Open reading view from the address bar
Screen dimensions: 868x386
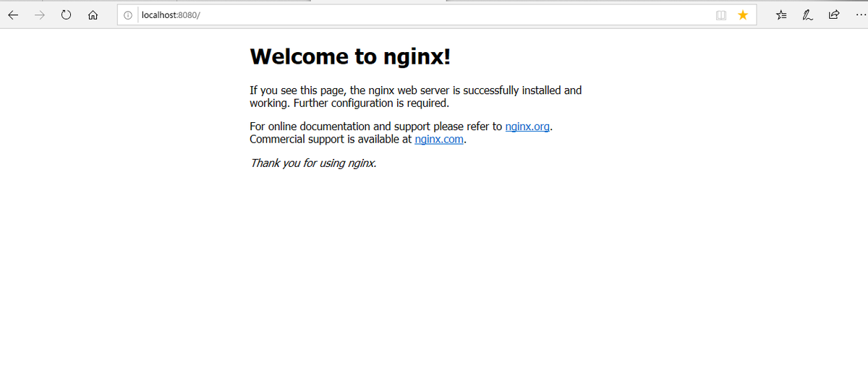pos(720,15)
